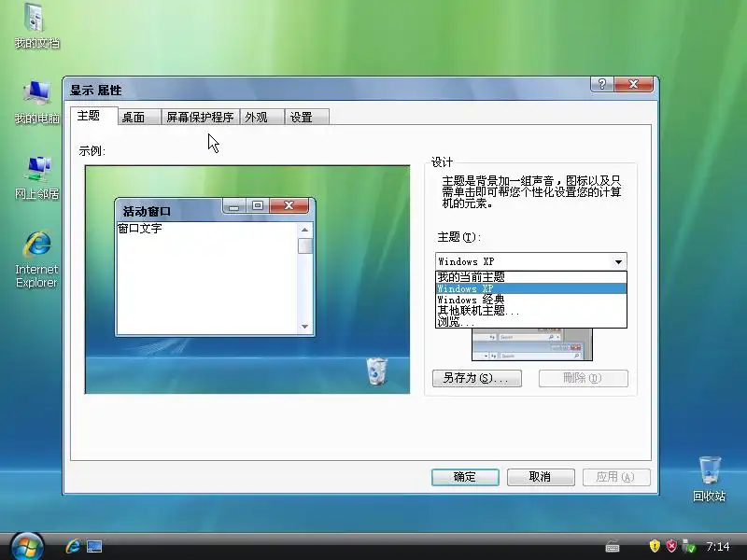Select the Internet Explorer desktop icon
747x560 pixels.
(x=36, y=259)
